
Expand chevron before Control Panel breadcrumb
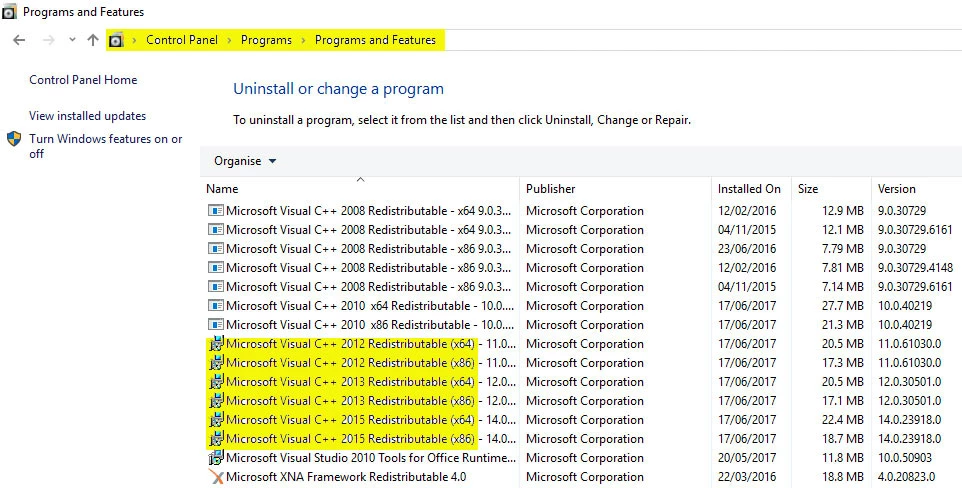click(134, 41)
